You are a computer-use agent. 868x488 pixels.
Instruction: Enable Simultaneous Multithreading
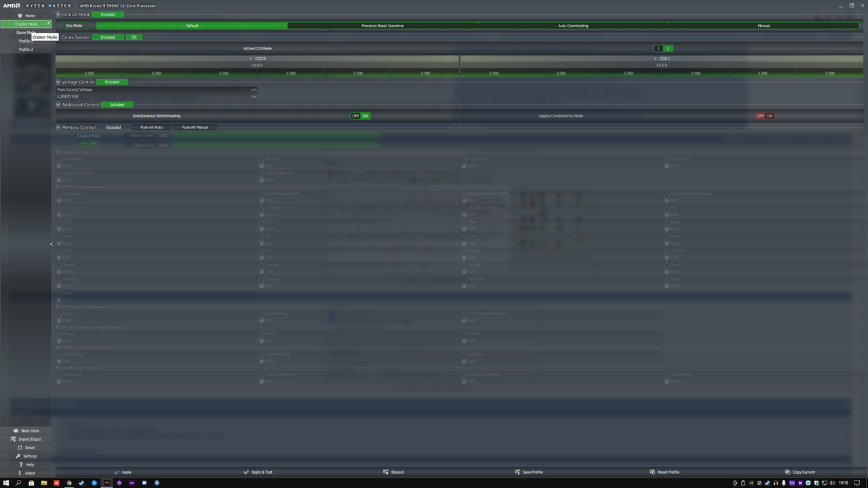(365, 116)
